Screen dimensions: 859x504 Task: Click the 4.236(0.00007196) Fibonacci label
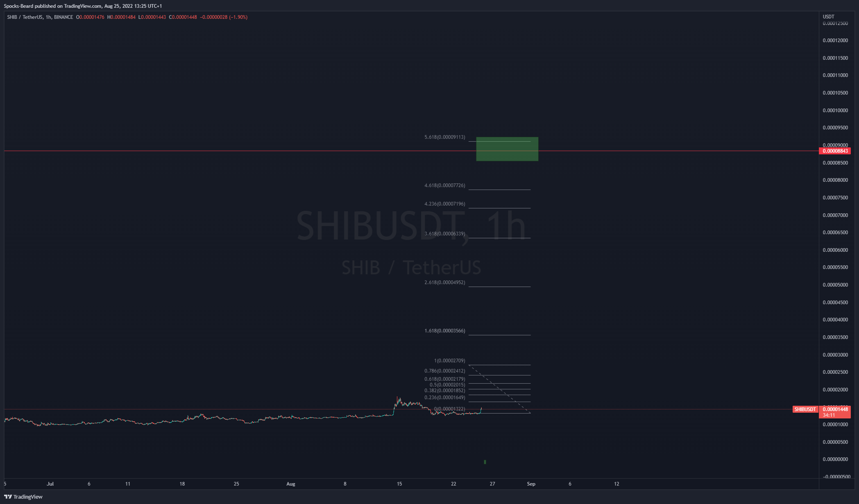[x=445, y=204]
